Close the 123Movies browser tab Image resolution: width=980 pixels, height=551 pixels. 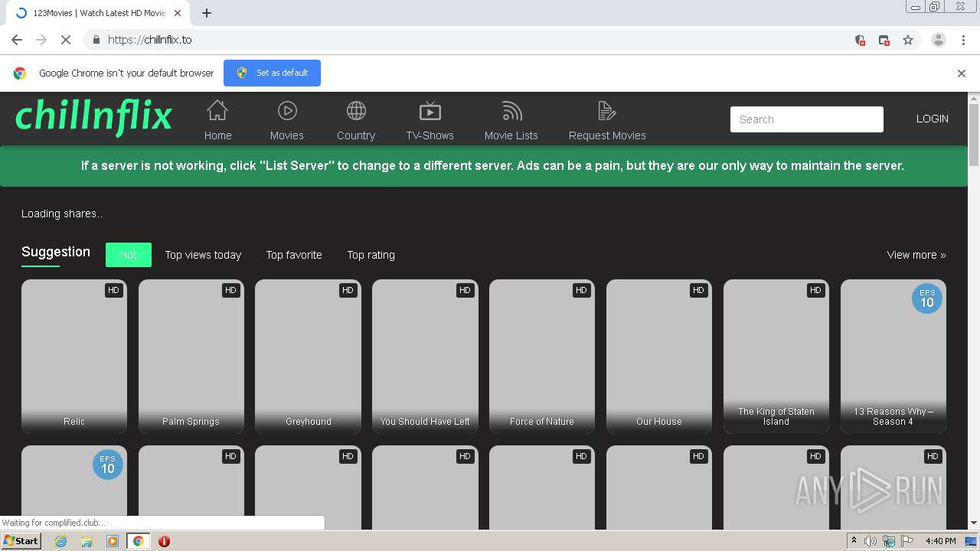178,13
